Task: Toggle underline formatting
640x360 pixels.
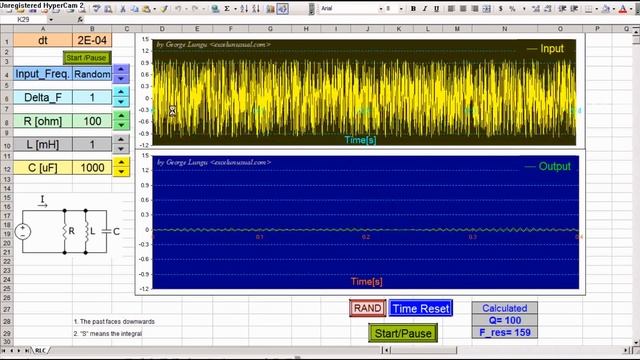Action: click(x=436, y=8)
